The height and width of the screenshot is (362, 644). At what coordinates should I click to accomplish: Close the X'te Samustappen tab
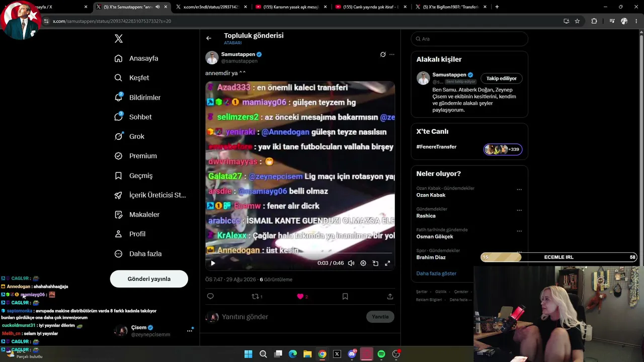click(166, 7)
